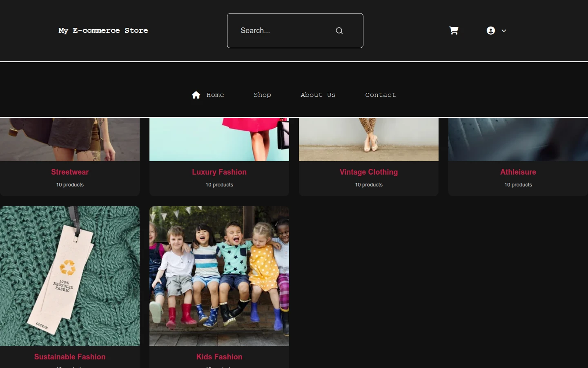
Task: Click the recycled fabric tag thumbnail
Action: click(x=70, y=276)
